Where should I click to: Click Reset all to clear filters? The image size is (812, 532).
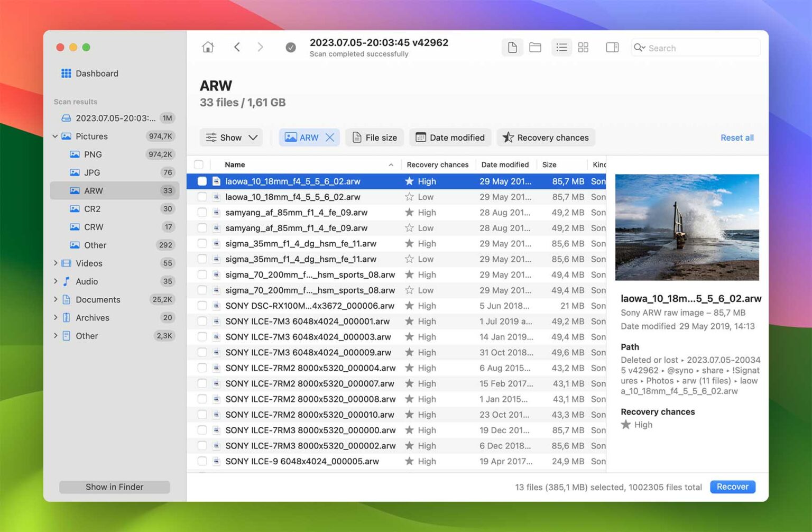[x=737, y=137]
